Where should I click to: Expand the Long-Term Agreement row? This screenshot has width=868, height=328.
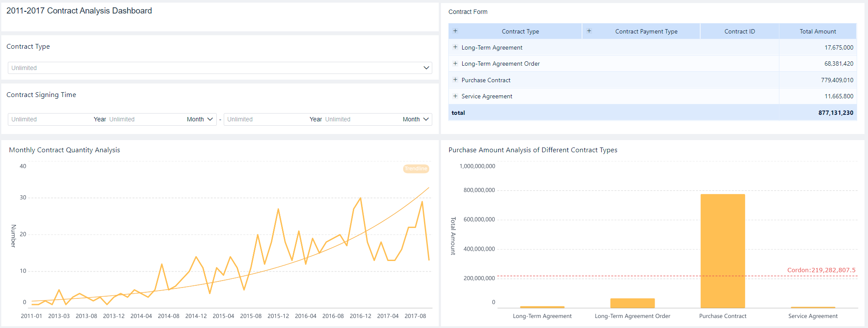[x=455, y=47]
